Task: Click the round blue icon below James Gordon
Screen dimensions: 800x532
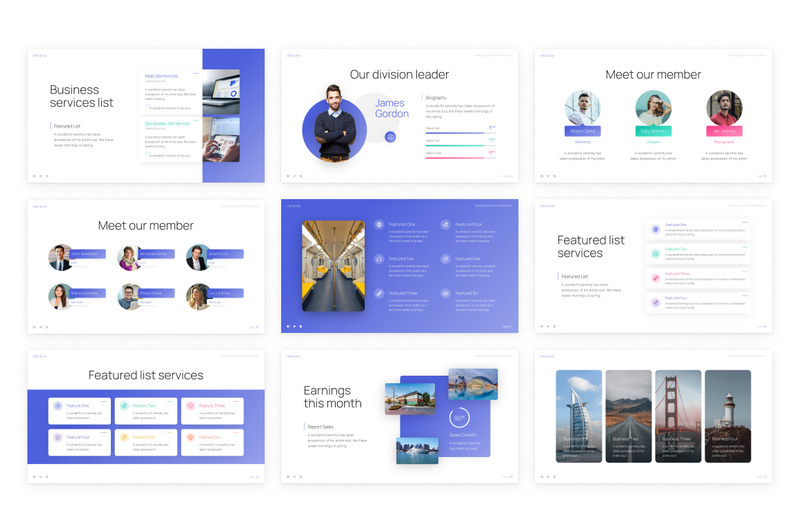Action: coord(390,137)
